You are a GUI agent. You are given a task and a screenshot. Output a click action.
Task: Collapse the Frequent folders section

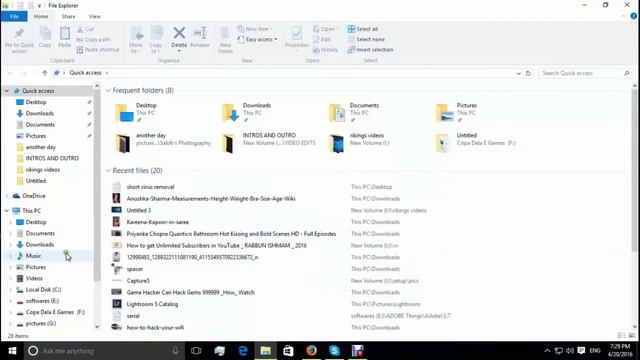108,90
